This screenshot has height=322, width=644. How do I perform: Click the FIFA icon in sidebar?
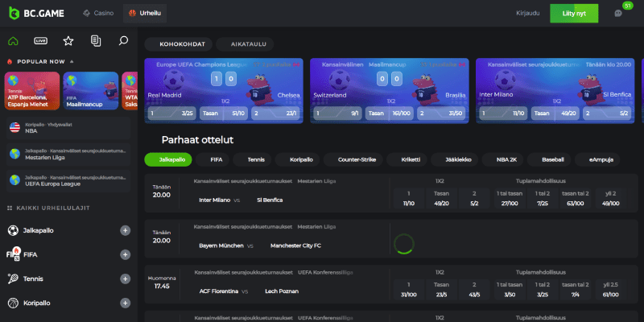point(13,254)
